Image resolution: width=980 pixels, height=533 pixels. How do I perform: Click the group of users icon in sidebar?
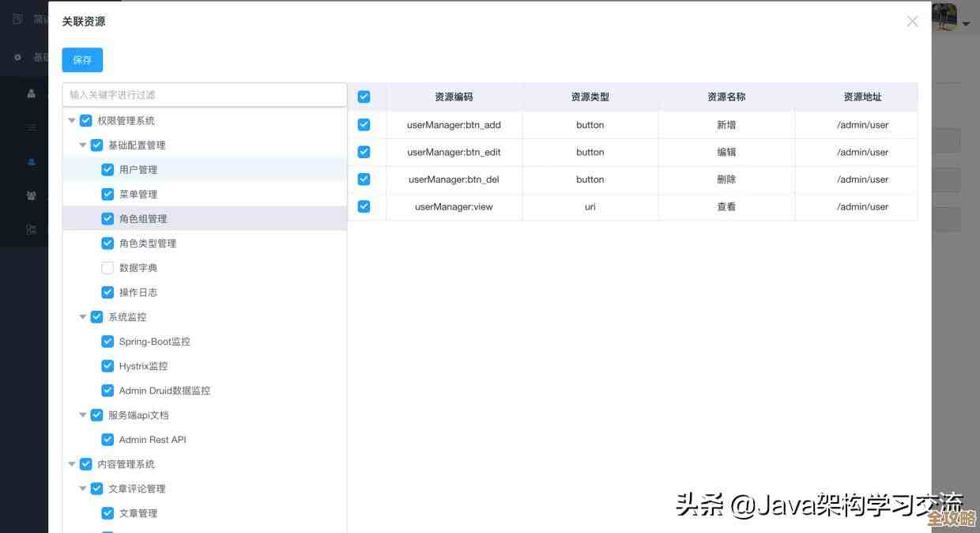(30, 195)
